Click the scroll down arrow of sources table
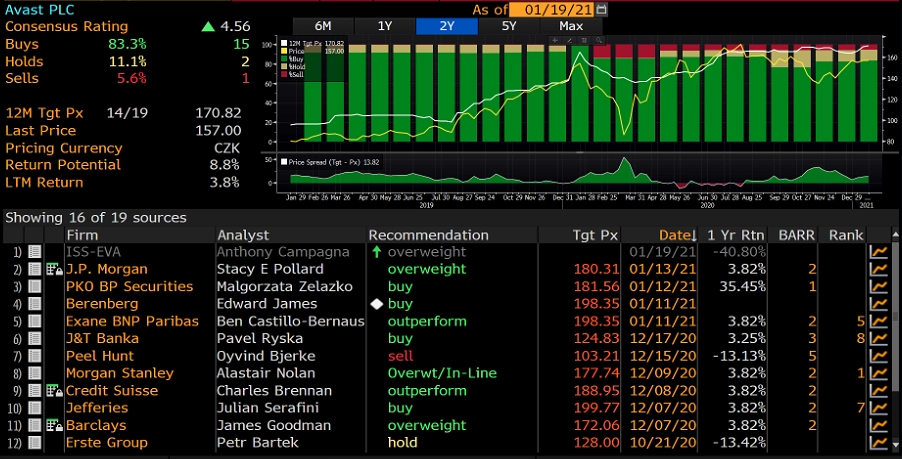This screenshot has height=459, width=902. (x=895, y=444)
